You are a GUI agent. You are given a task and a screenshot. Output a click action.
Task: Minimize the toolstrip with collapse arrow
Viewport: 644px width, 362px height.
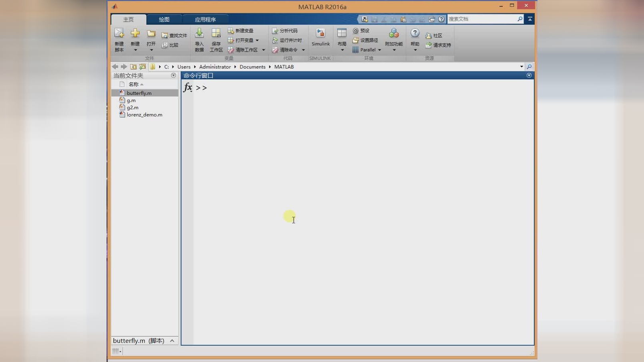point(530,19)
